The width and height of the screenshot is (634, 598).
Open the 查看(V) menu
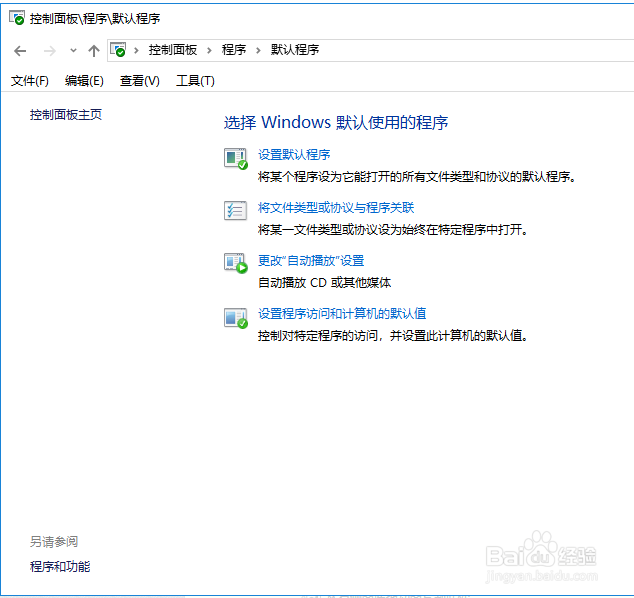139,81
